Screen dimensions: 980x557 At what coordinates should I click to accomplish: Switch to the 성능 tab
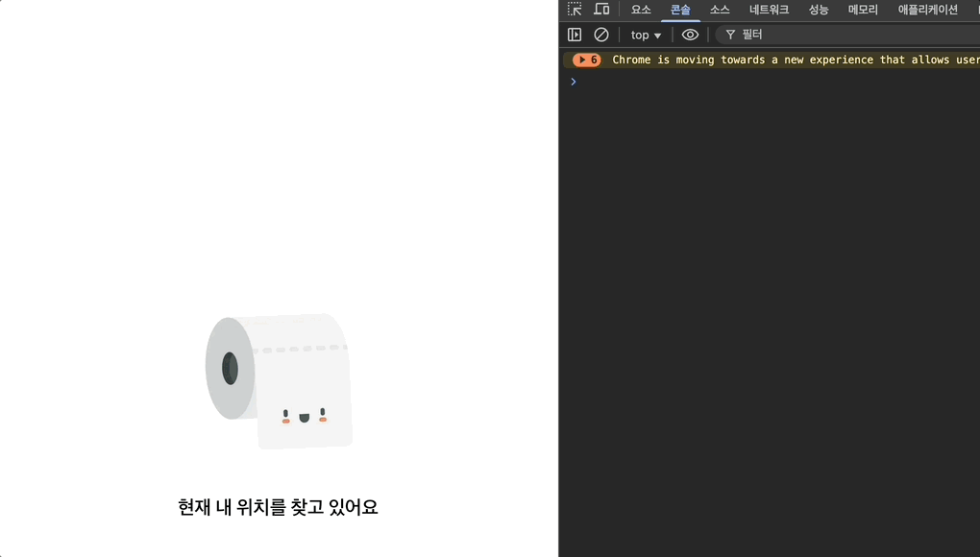819,10
